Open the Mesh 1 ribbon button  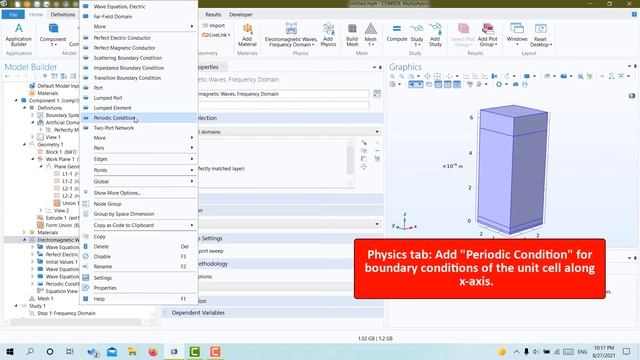[x=370, y=34]
